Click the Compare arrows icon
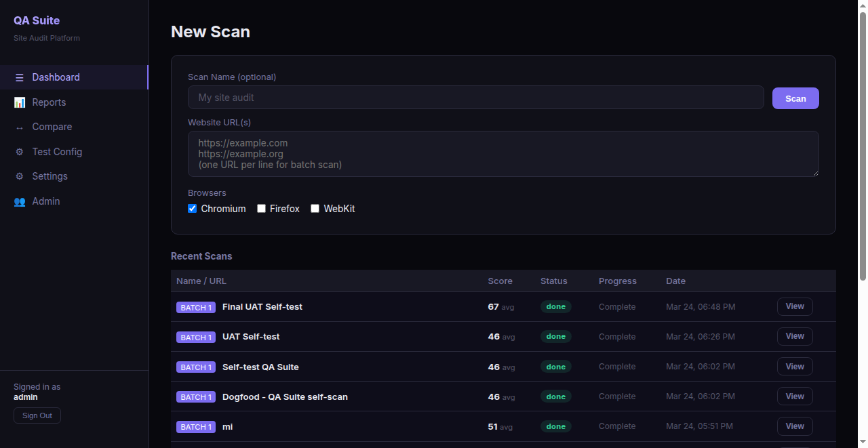This screenshot has width=868, height=448. click(x=19, y=127)
